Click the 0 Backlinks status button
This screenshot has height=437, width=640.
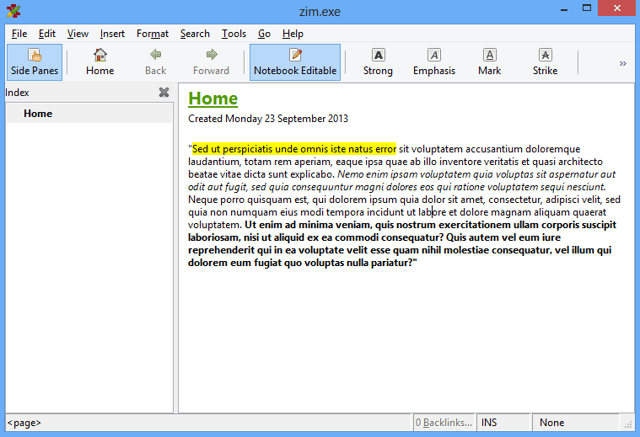pyautogui.click(x=444, y=422)
